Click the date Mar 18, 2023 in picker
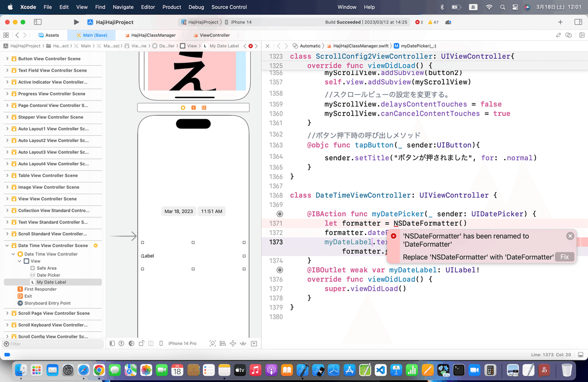The image size is (588, 382). click(x=179, y=211)
